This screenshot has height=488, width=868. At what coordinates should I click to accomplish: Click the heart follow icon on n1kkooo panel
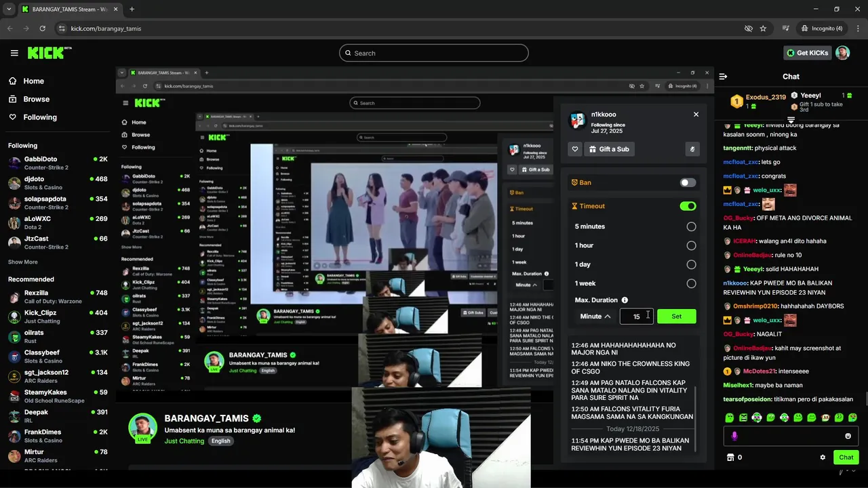click(x=575, y=149)
